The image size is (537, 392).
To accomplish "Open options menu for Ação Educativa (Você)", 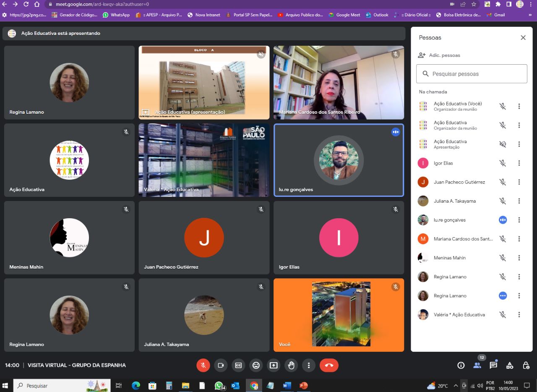I will tap(519, 106).
